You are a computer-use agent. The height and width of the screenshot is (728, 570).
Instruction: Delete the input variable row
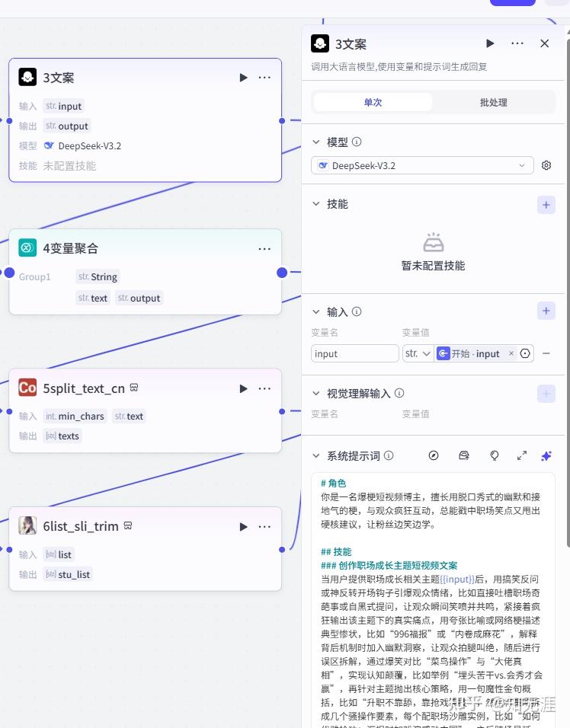(546, 354)
